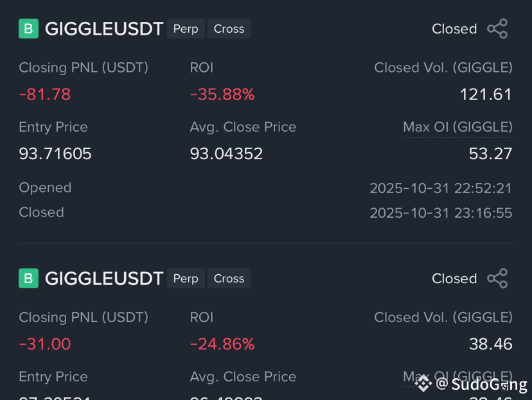
Task: Tap the green B badge on second position
Action: coord(28,278)
